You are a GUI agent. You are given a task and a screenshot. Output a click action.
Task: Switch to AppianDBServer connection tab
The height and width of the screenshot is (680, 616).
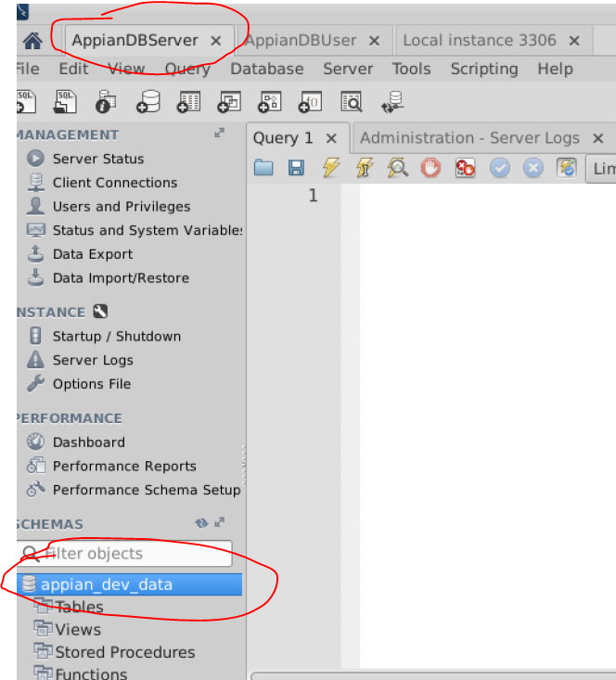coord(135,40)
